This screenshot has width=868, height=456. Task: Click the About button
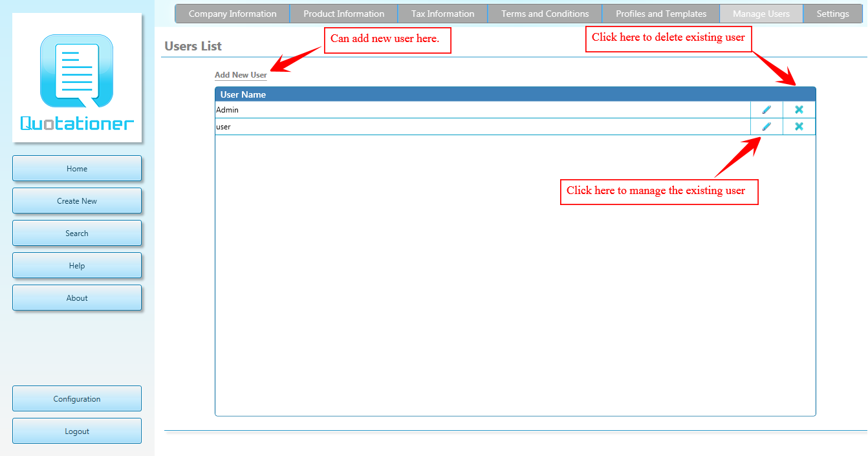[x=77, y=298]
